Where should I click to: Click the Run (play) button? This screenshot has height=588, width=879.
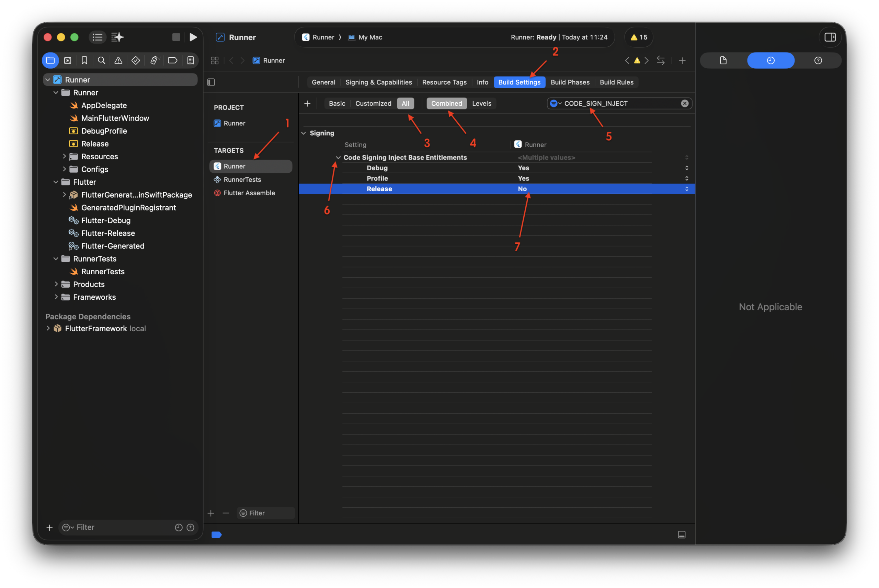tap(193, 37)
